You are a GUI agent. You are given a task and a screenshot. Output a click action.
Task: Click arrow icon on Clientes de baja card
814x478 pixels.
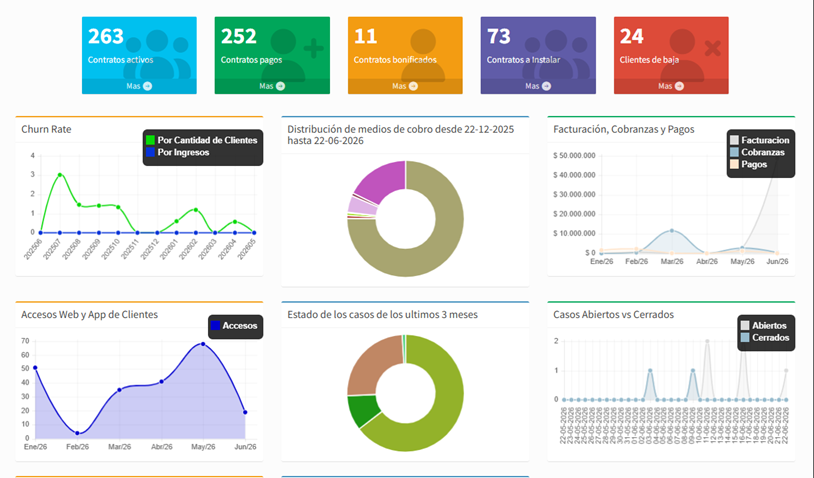tap(680, 86)
